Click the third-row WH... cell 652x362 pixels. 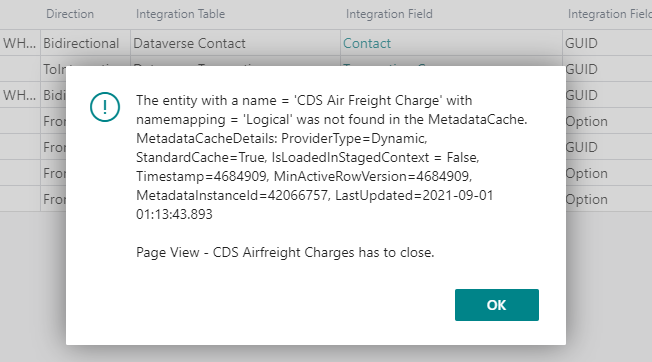pyautogui.click(x=20, y=95)
